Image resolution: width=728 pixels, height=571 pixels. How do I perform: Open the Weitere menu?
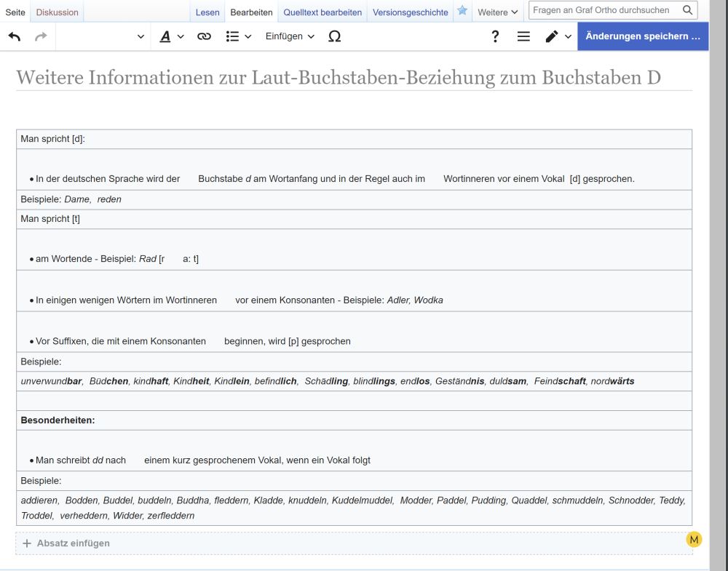pyautogui.click(x=498, y=12)
